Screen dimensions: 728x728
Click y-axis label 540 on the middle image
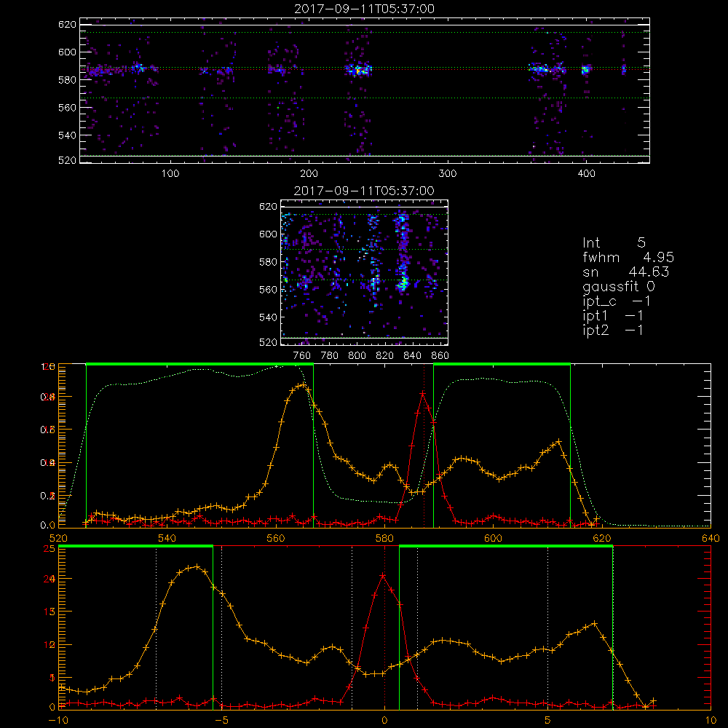click(269, 317)
